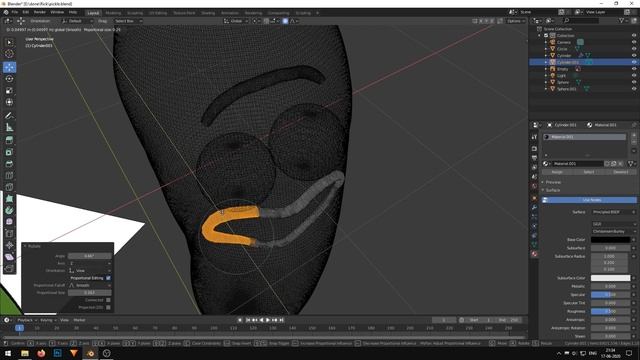Screen dimensions: 640x360
Task: Switch to the Layout workspace tab
Action: pos(93,13)
